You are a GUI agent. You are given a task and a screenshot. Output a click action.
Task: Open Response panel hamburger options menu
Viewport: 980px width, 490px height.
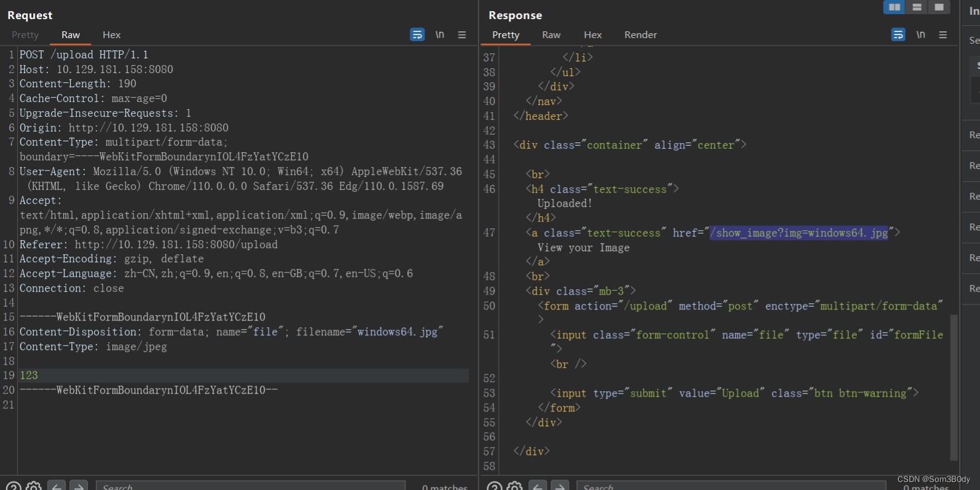[943, 35]
